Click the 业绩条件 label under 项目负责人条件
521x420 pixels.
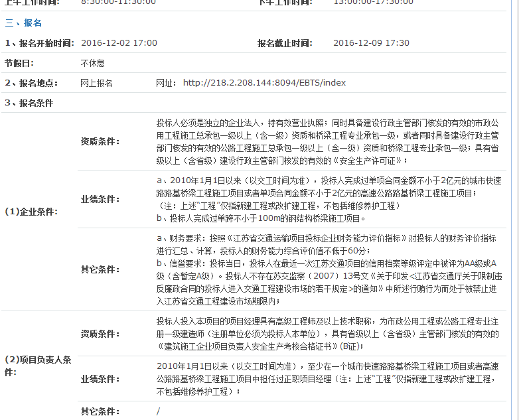100,379
